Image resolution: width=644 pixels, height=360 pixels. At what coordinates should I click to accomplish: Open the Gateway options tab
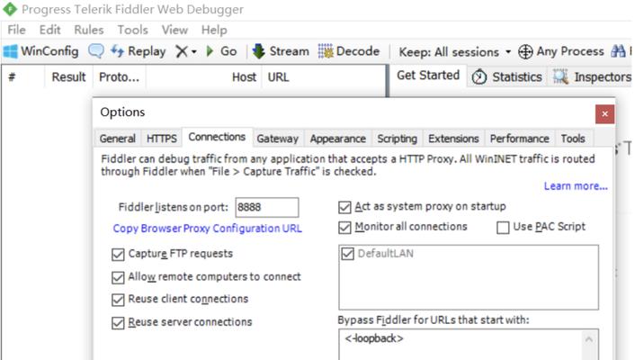[278, 139]
